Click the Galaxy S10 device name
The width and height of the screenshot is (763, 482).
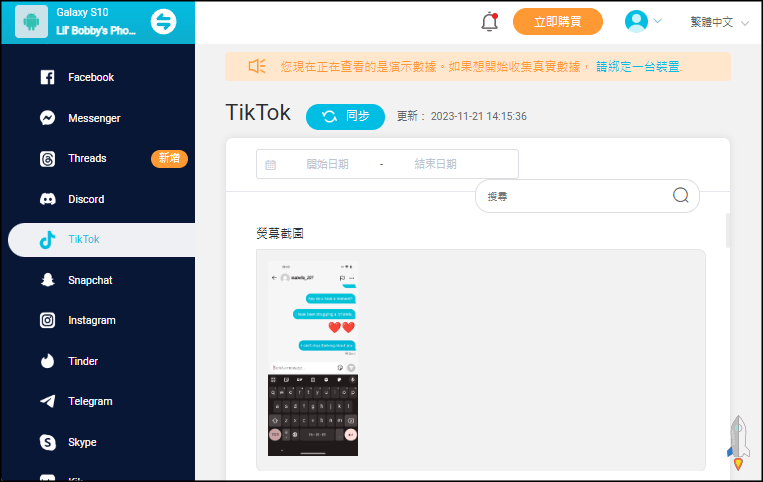[x=82, y=13]
